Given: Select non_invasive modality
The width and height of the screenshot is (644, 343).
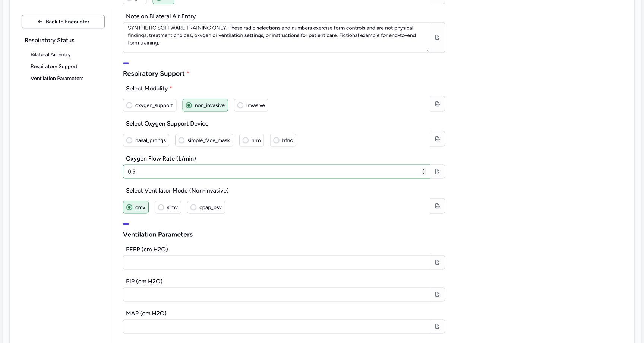Looking at the screenshot, I should point(205,105).
